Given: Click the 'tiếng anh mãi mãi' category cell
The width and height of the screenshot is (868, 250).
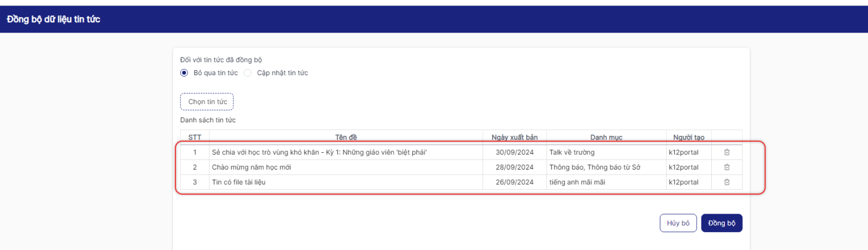Looking at the screenshot, I should point(577,182).
